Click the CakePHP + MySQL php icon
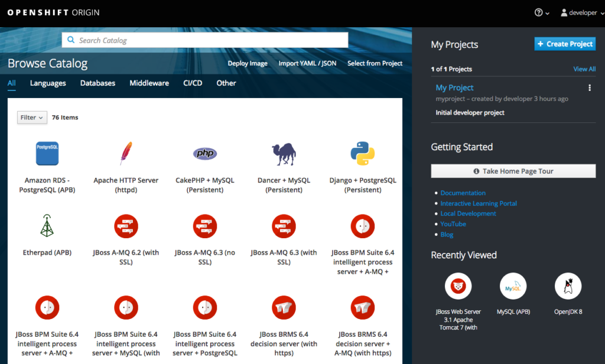 (x=205, y=154)
